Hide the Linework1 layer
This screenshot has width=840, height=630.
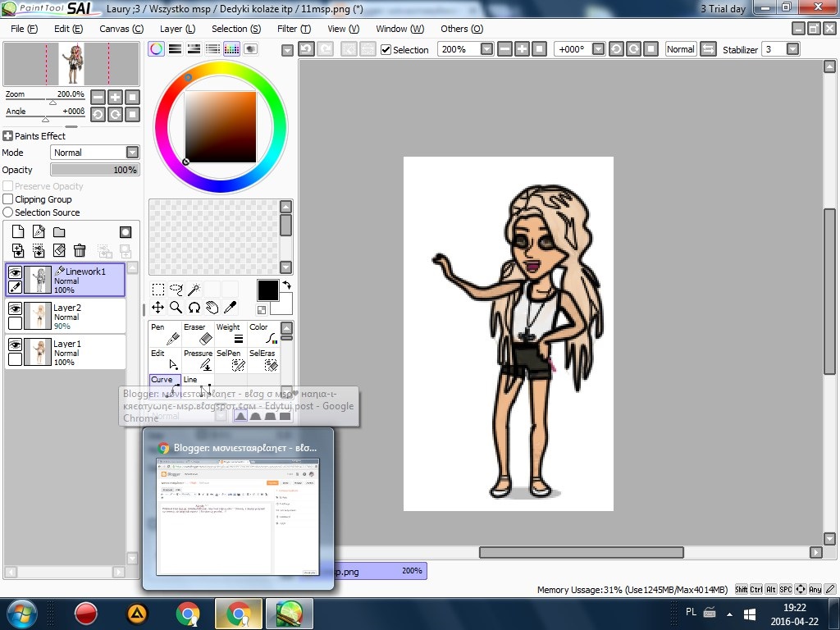[15, 272]
